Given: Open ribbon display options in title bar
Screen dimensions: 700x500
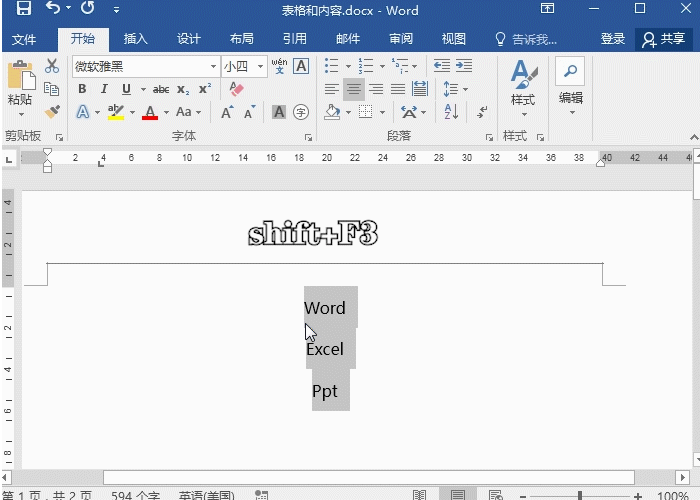Looking at the screenshot, I should tap(547, 8).
